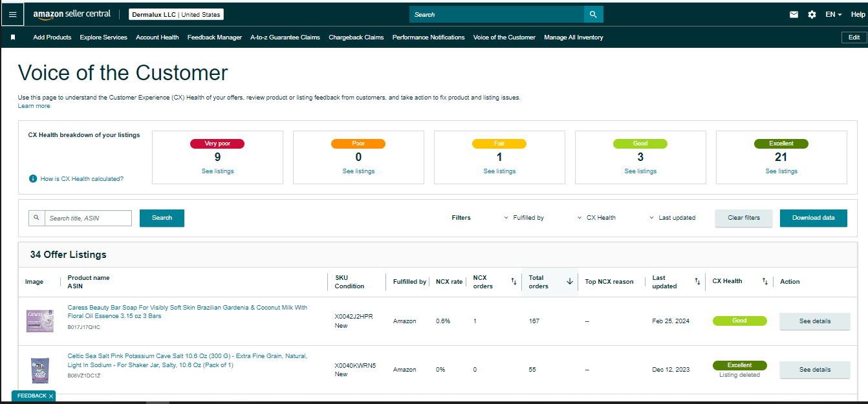Click the Feedback tab label

tap(32, 396)
